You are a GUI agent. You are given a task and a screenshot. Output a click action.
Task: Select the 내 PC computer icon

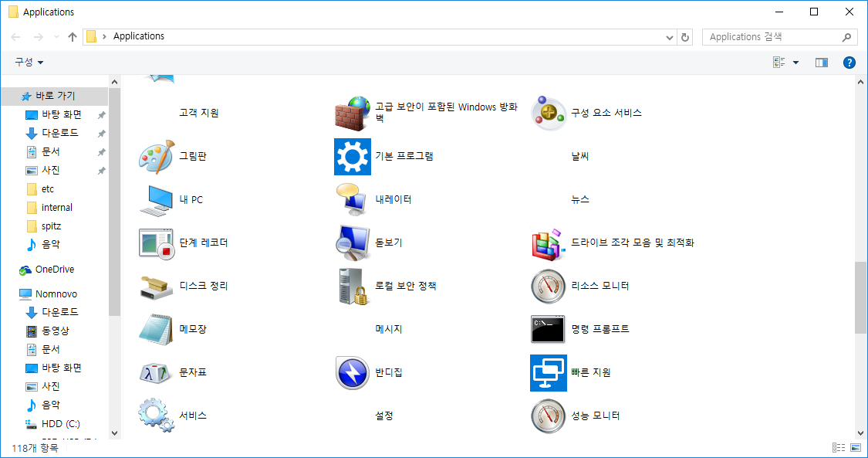pos(157,199)
